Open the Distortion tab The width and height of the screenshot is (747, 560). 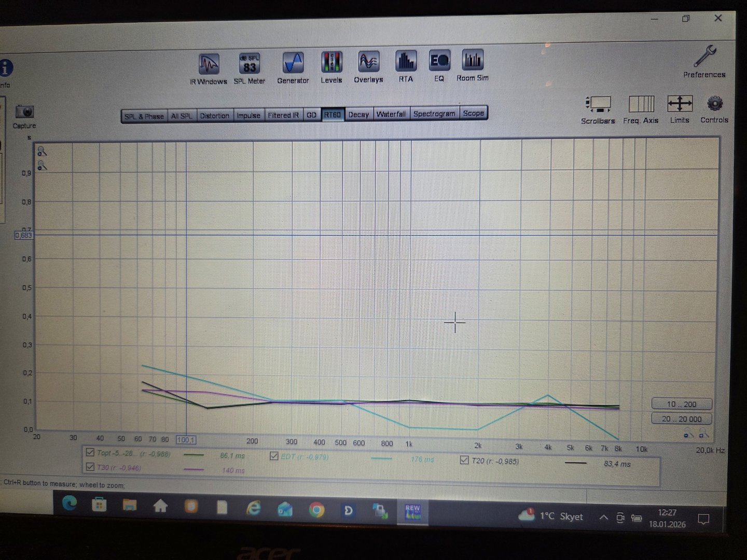pyautogui.click(x=215, y=115)
